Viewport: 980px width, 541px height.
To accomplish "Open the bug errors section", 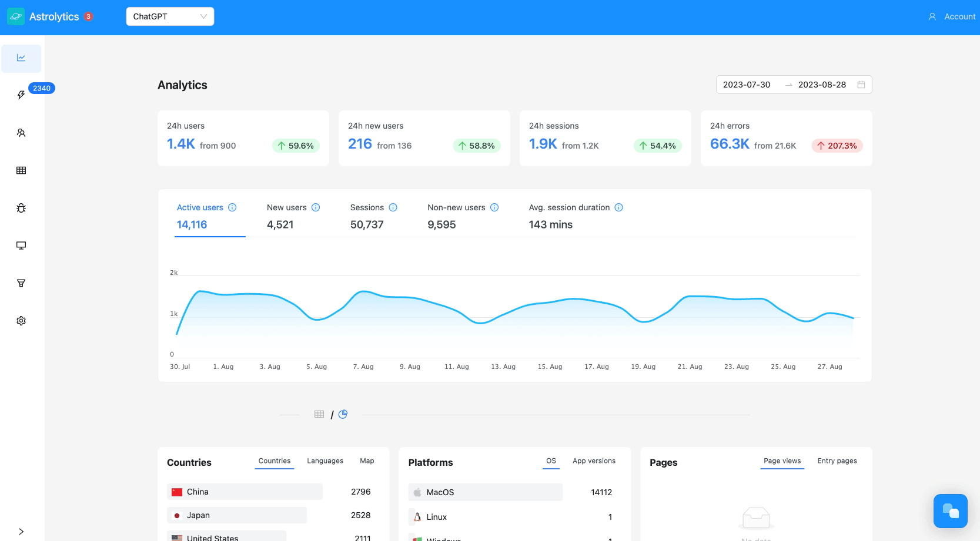I will click(21, 207).
